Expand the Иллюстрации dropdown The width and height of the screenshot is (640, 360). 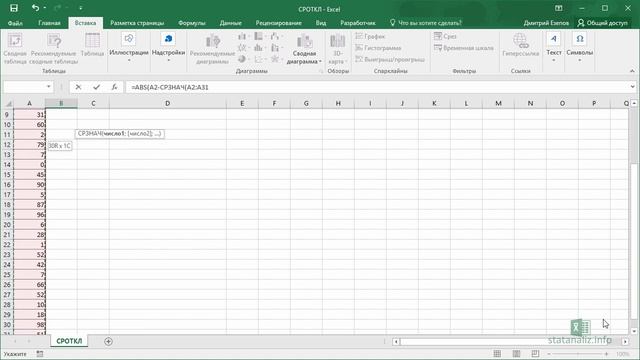coord(129,48)
